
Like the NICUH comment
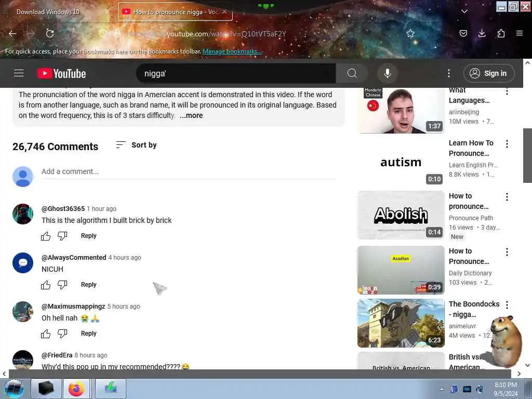(x=46, y=285)
